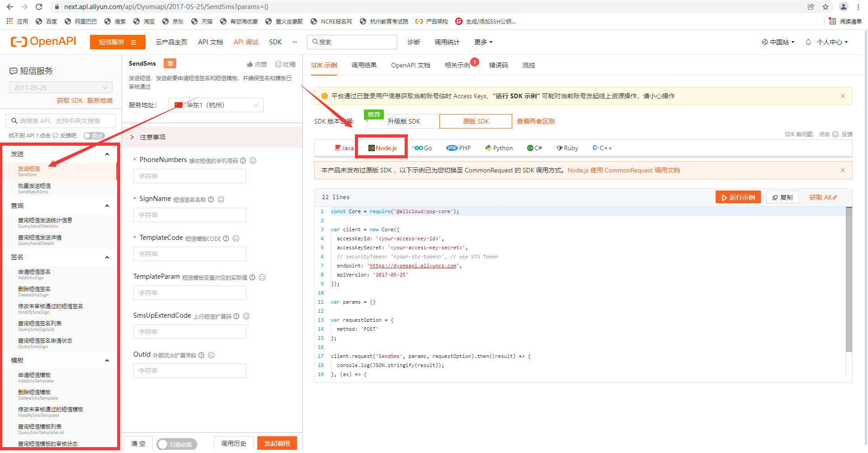Open the Chrome profile avatar
The height and width of the screenshot is (453, 868).
pos(844,7)
